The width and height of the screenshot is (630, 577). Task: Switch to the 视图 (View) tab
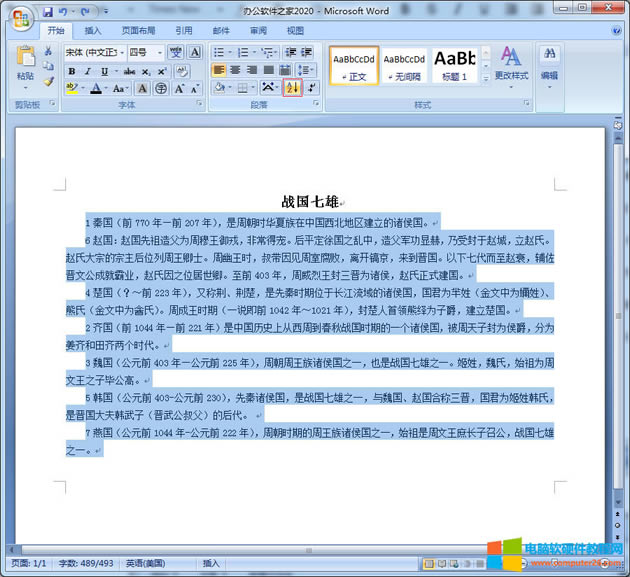coord(295,31)
